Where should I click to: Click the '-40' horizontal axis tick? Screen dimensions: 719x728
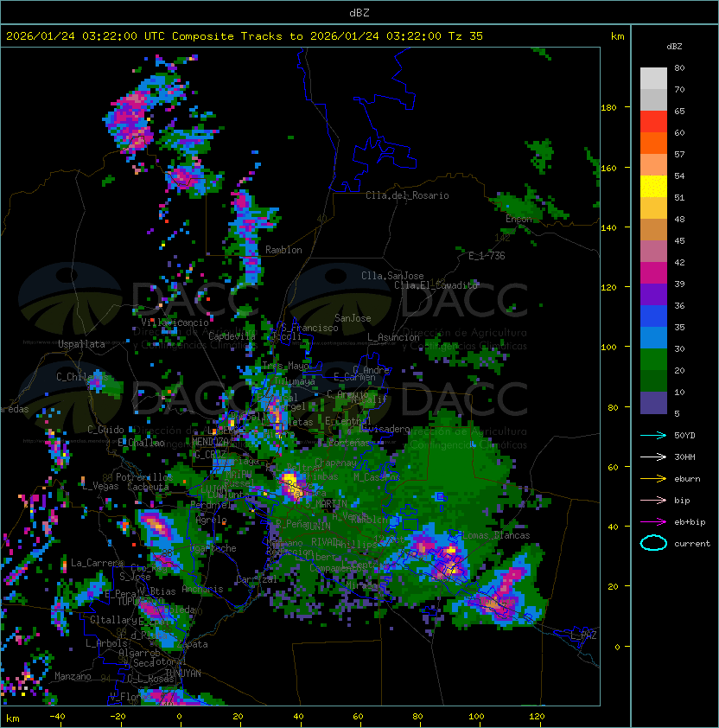point(58,717)
